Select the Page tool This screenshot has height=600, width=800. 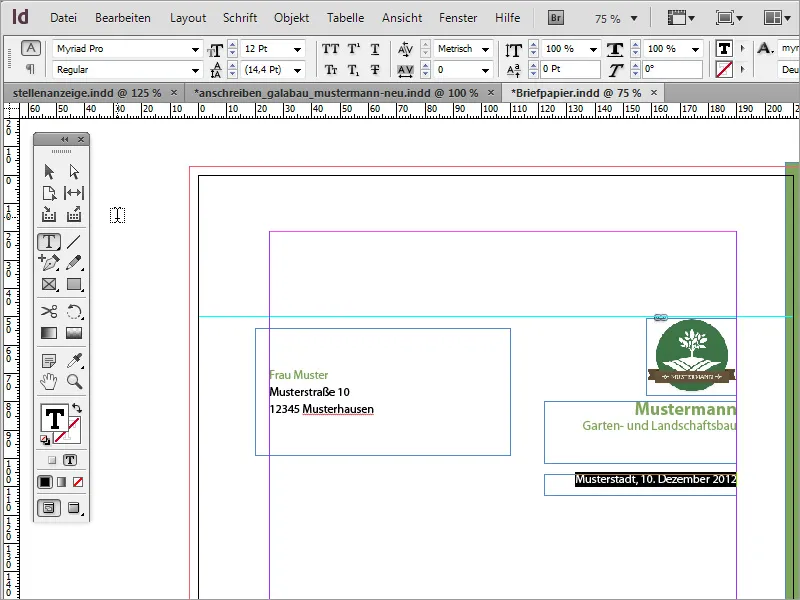tap(49, 193)
